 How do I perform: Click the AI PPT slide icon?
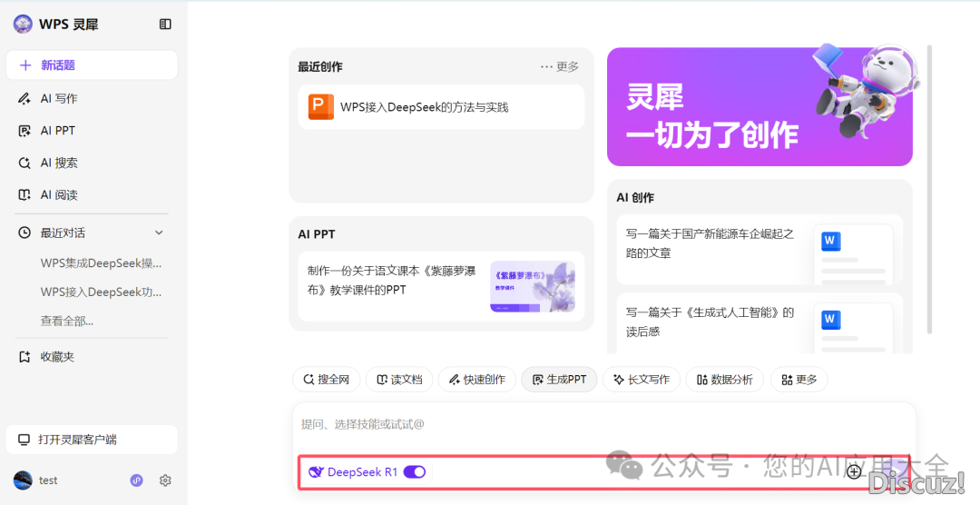tap(24, 130)
